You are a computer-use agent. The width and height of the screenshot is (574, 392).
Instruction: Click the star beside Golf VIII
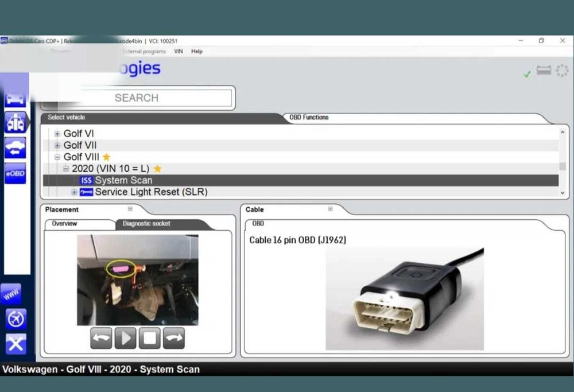point(106,157)
